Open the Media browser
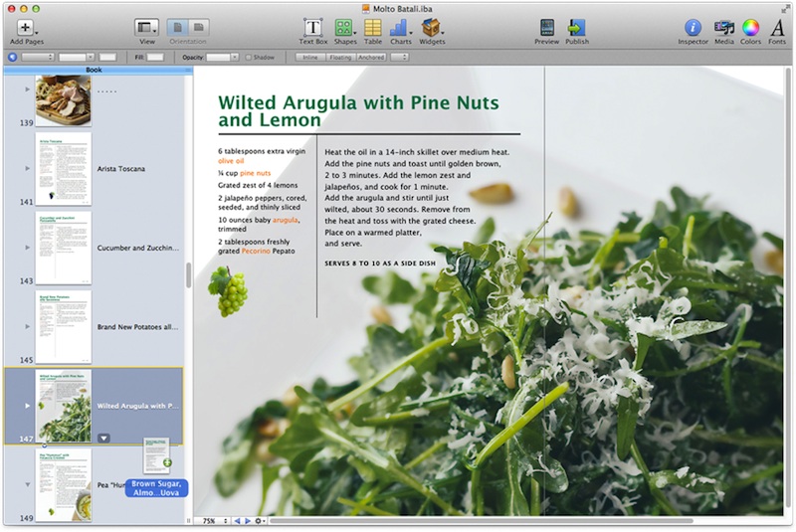796x532 pixels. [x=724, y=28]
